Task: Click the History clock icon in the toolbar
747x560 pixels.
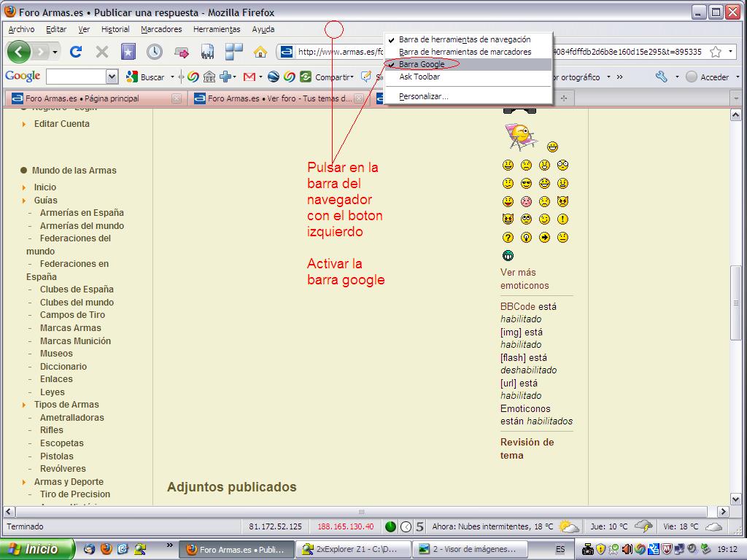Action: 155,52
